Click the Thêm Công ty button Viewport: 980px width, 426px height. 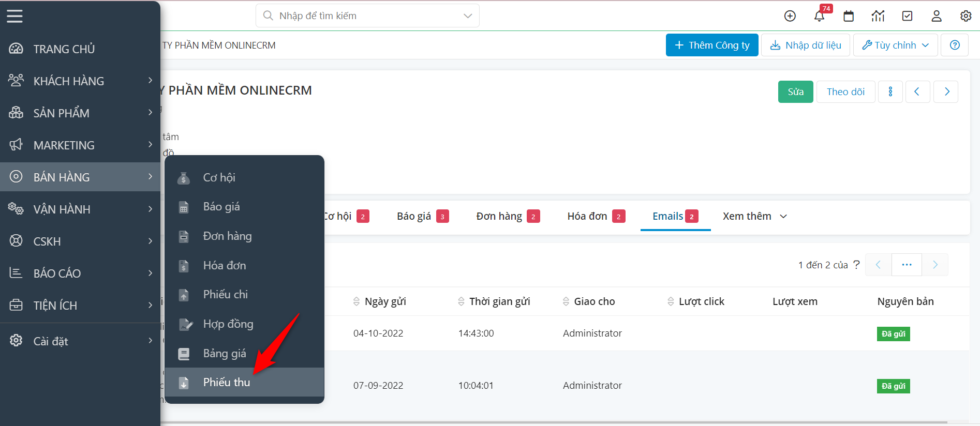[x=711, y=45]
